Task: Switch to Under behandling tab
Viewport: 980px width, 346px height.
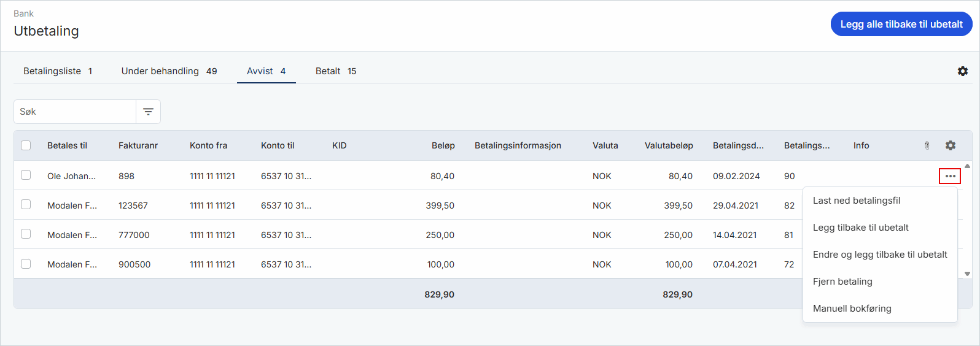Action: pos(169,71)
